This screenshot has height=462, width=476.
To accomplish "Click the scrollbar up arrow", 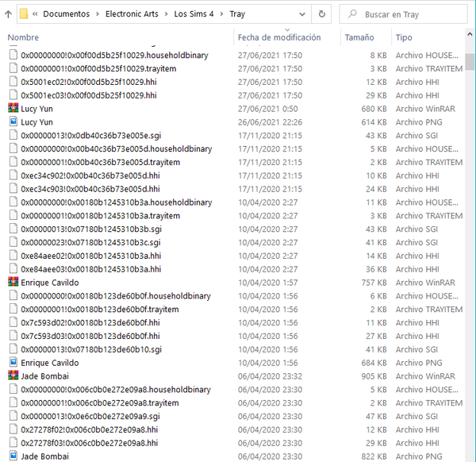I will 470,34.
